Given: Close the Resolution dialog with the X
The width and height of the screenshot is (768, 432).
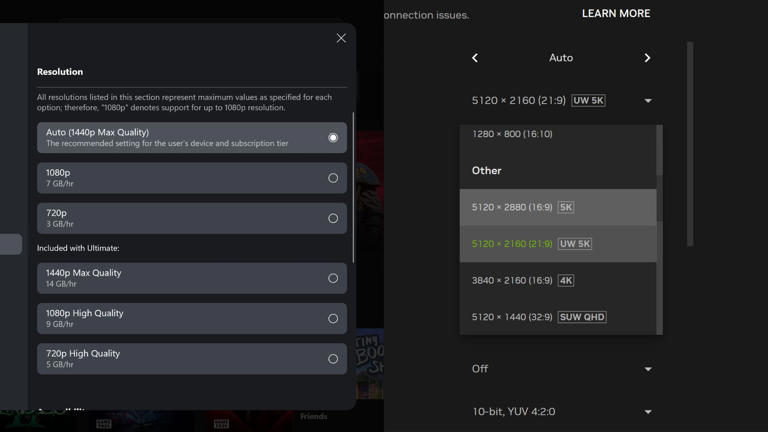Looking at the screenshot, I should click(341, 38).
